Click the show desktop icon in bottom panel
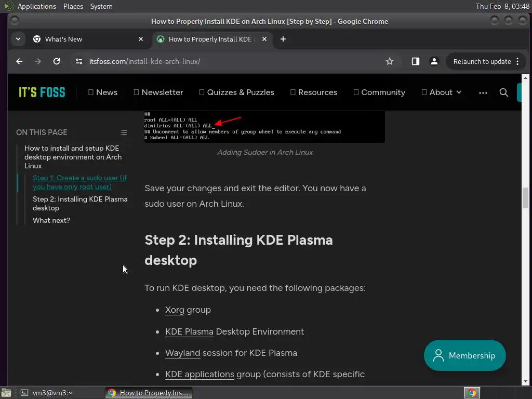532x399 pixels. 6,393
